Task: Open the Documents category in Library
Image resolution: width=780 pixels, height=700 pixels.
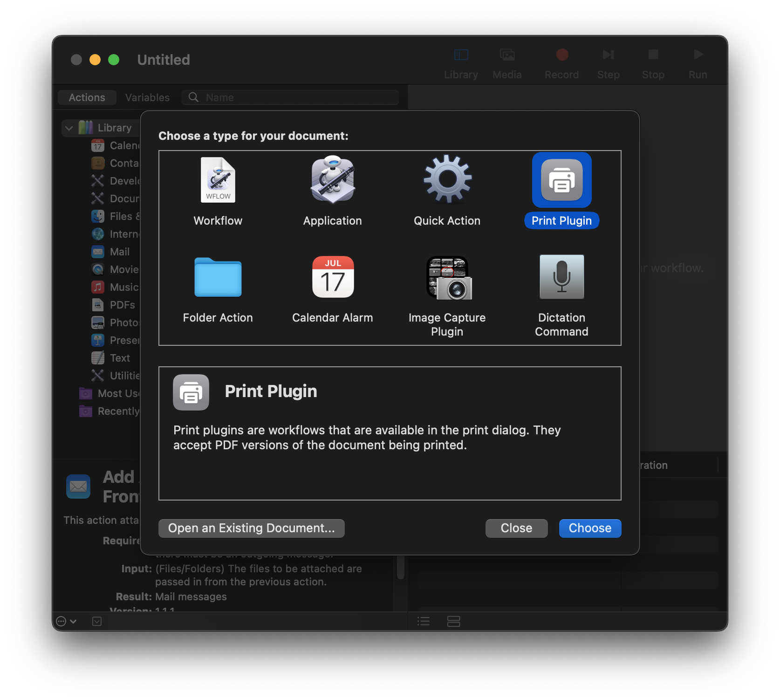Action: click(x=116, y=199)
